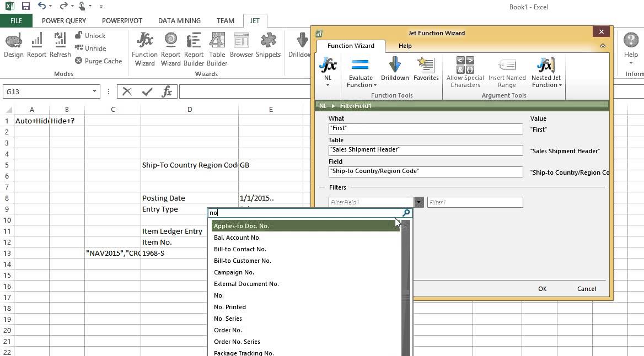Click the Drilldown ribbon icon behind dialog
This screenshot has height=356, width=644.
pos(300,45)
